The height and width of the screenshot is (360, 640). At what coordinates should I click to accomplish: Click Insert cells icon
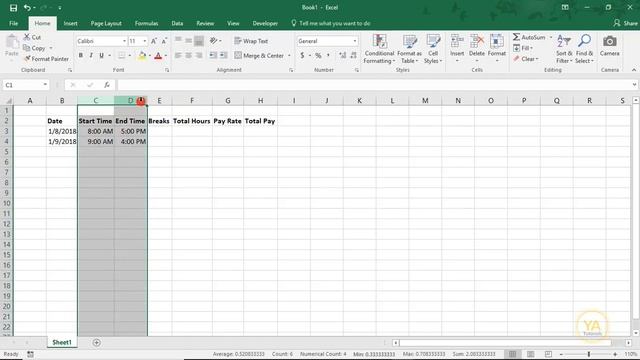(x=457, y=41)
